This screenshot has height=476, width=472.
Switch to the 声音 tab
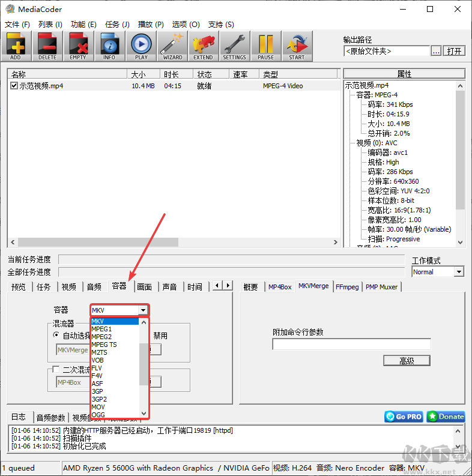click(x=169, y=287)
